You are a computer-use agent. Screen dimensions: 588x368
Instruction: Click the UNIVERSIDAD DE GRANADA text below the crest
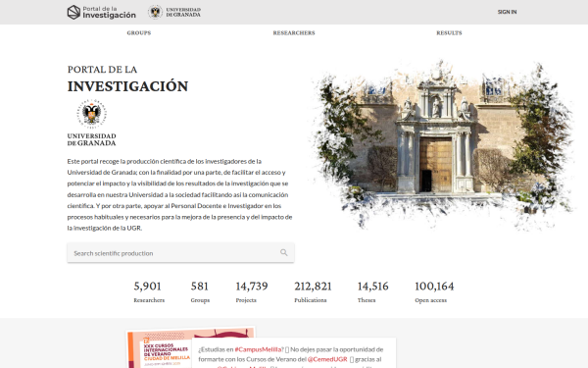point(91,139)
